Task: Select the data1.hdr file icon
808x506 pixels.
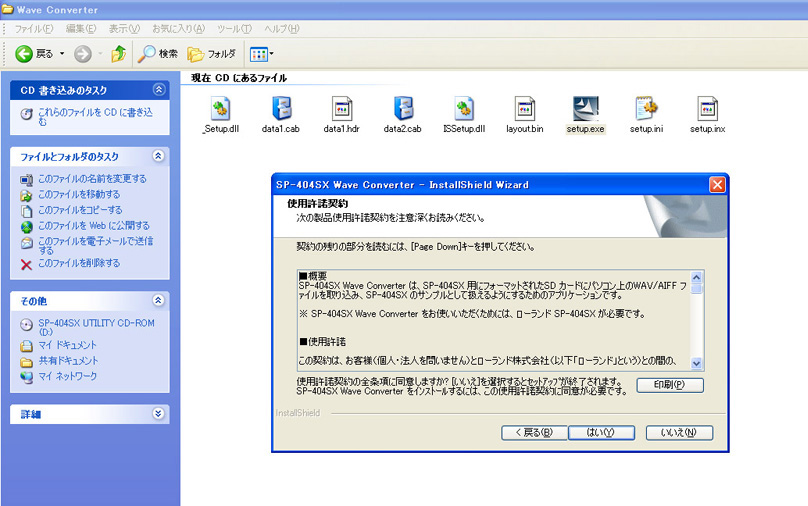Action: 342,109
